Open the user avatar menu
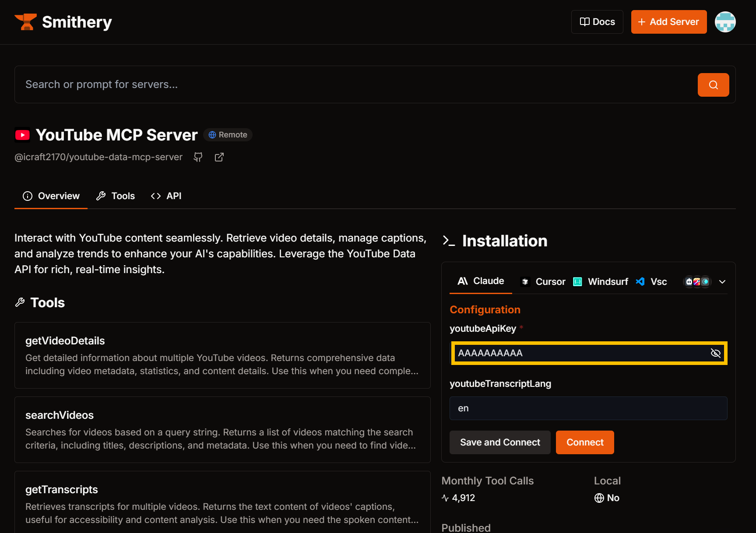This screenshot has width=756, height=533. click(725, 22)
